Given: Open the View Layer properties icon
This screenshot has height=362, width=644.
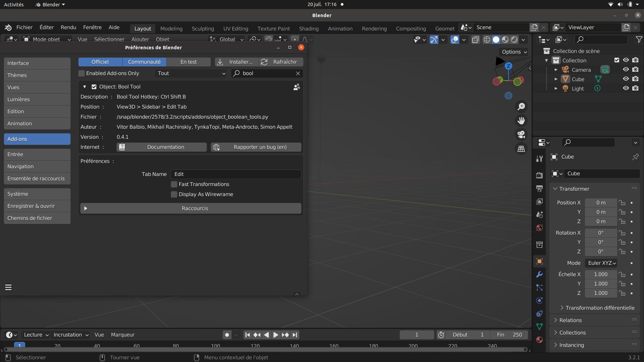Looking at the screenshot, I should (539, 201).
